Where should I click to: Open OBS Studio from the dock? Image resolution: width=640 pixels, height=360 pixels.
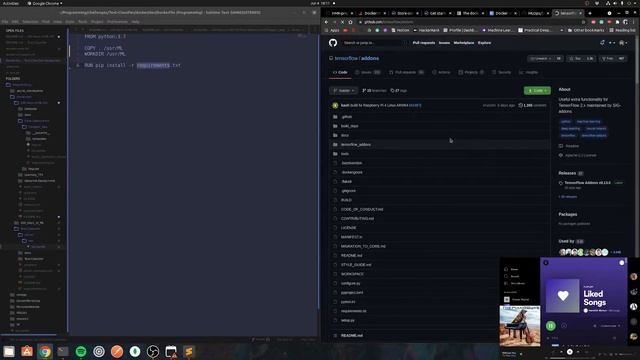point(153,351)
